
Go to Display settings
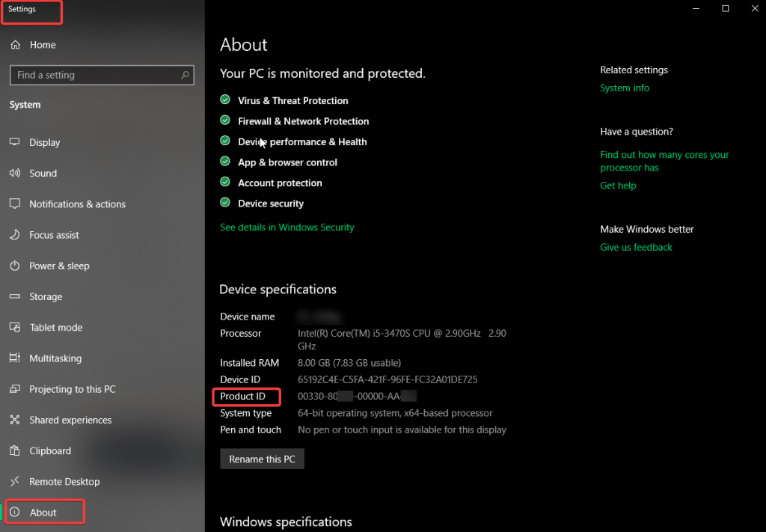pos(44,143)
